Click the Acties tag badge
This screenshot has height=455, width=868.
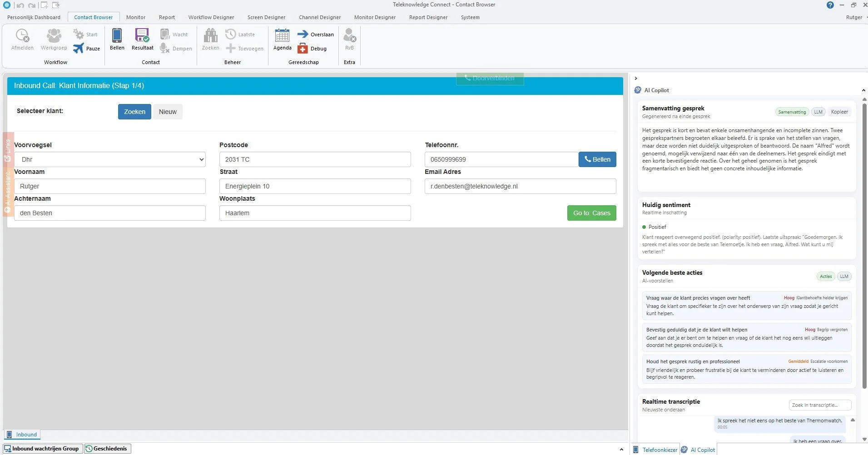coord(826,276)
